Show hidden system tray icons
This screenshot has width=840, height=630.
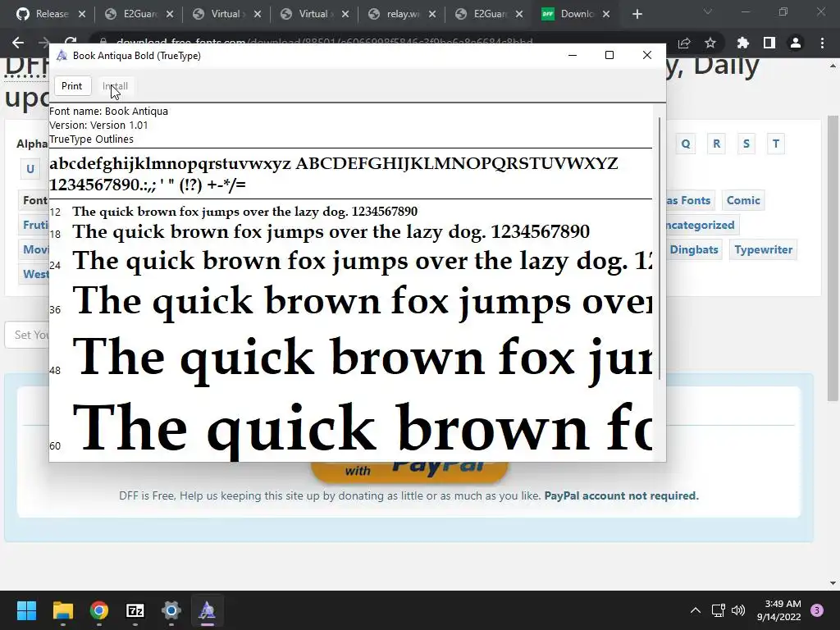click(696, 610)
